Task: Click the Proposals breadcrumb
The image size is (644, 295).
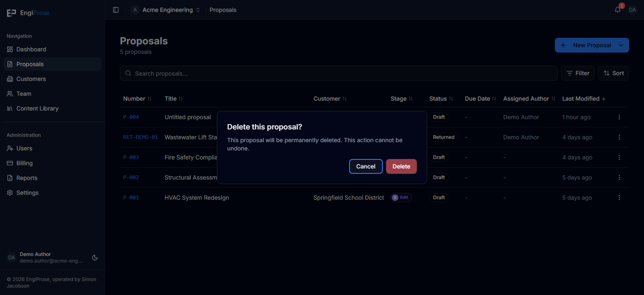Action: click(x=223, y=10)
